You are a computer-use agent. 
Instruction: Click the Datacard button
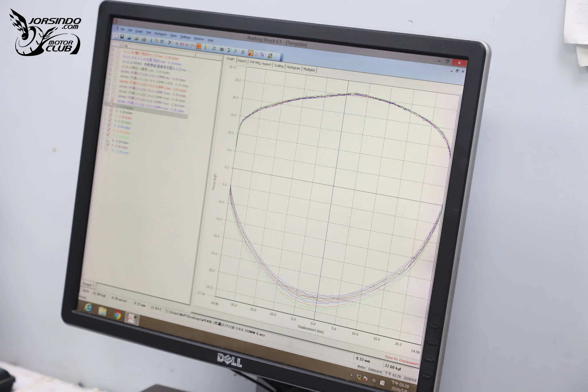375,370
